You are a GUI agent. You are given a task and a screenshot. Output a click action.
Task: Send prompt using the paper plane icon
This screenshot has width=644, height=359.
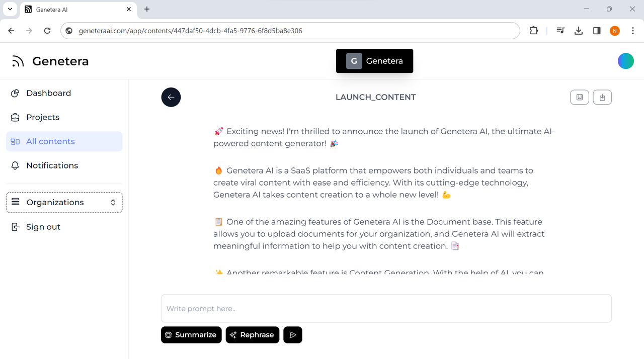[293, 335]
